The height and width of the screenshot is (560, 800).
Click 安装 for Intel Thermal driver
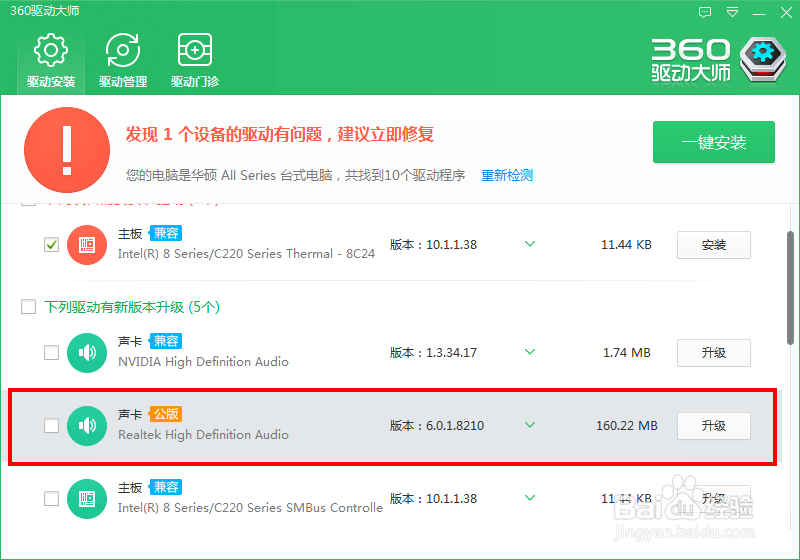[714, 245]
